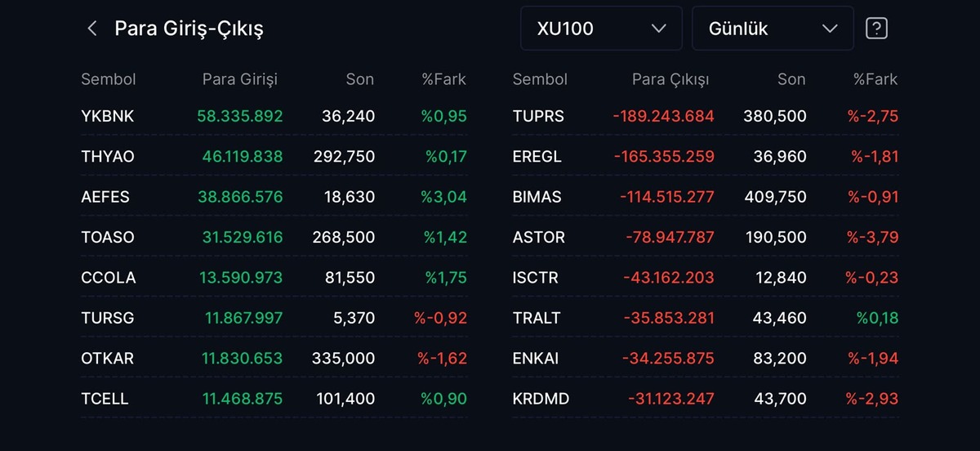Open BIMAS symbol details

coord(537,197)
